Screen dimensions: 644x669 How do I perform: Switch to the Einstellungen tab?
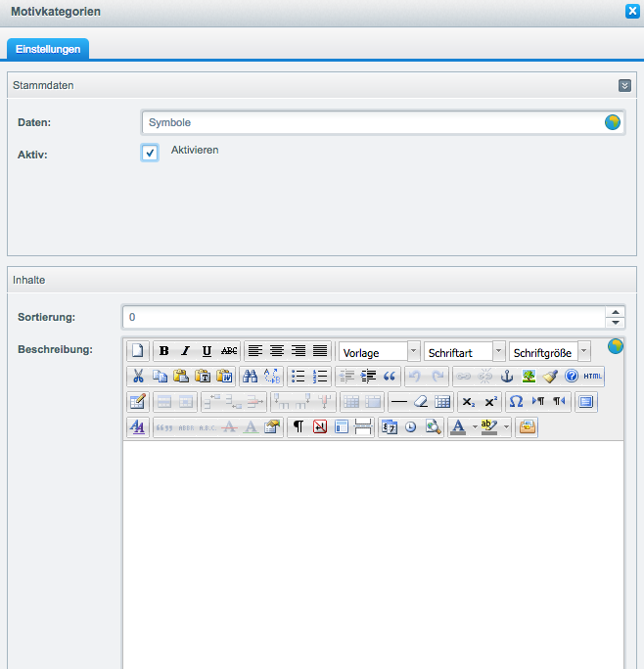pos(48,49)
